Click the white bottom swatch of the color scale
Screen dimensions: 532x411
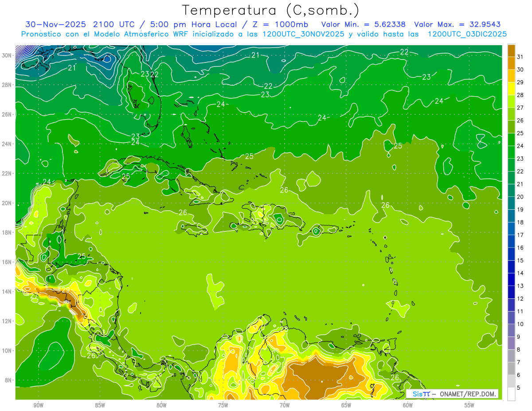tap(511, 394)
